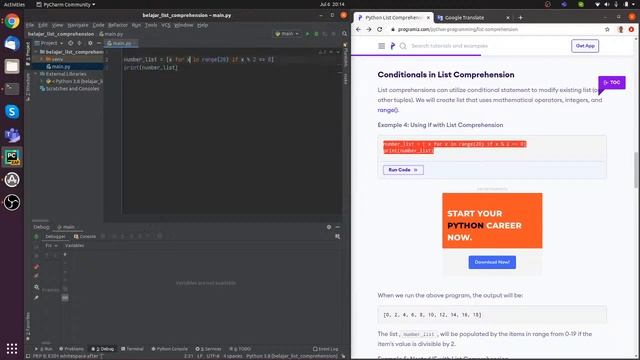Click the Chrome address bar URL
Screen dimensions: 640x360
coord(457,29)
